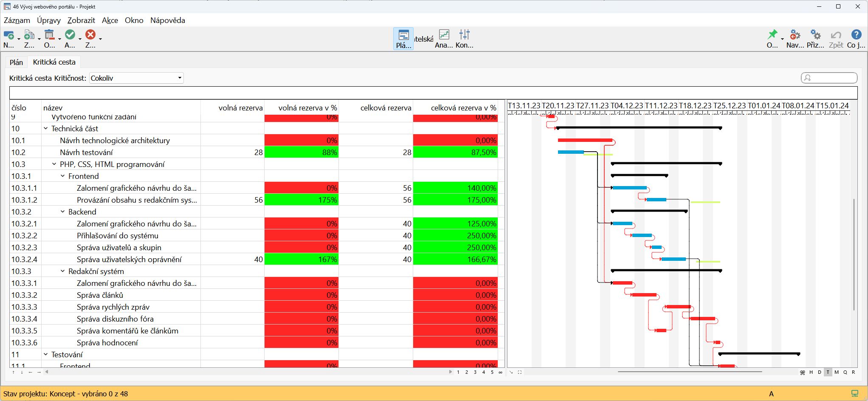Viewport: 868px width, 401px height.
Task: Click the Kon... sliders icon
Action: (x=464, y=35)
